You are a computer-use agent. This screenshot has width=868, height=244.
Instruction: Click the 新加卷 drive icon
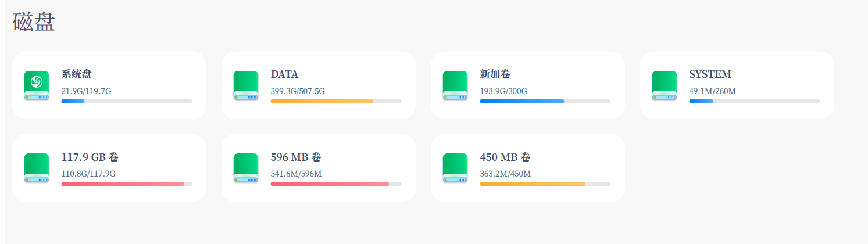pos(455,85)
